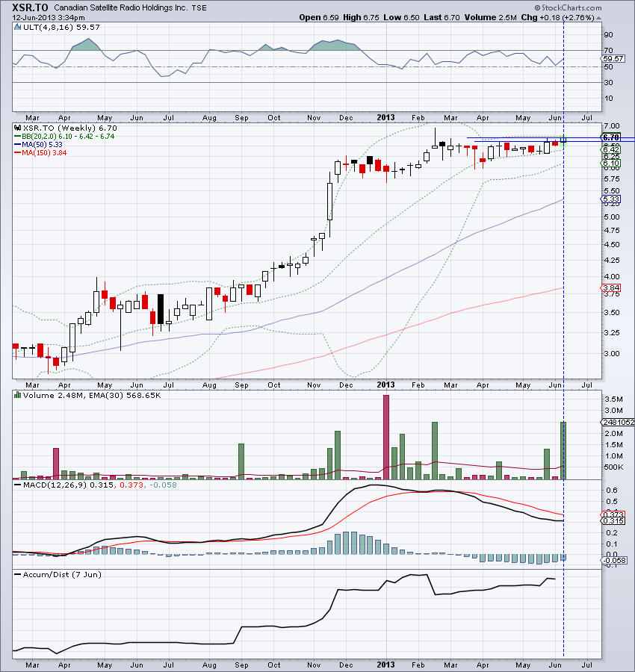The width and height of the screenshot is (635, 672).
Task: Click the Volume 2.5M header value
Action: [x=491, y=18]
